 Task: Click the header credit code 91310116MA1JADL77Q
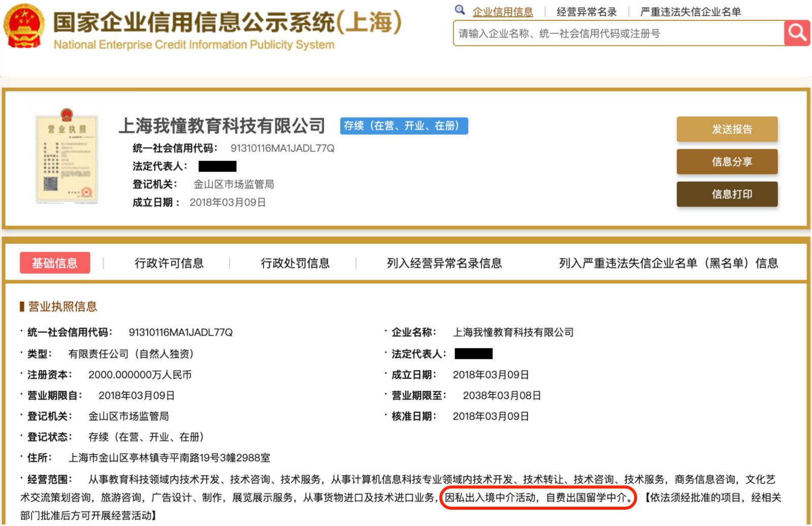pyautogui.click(x=282, y=148)
